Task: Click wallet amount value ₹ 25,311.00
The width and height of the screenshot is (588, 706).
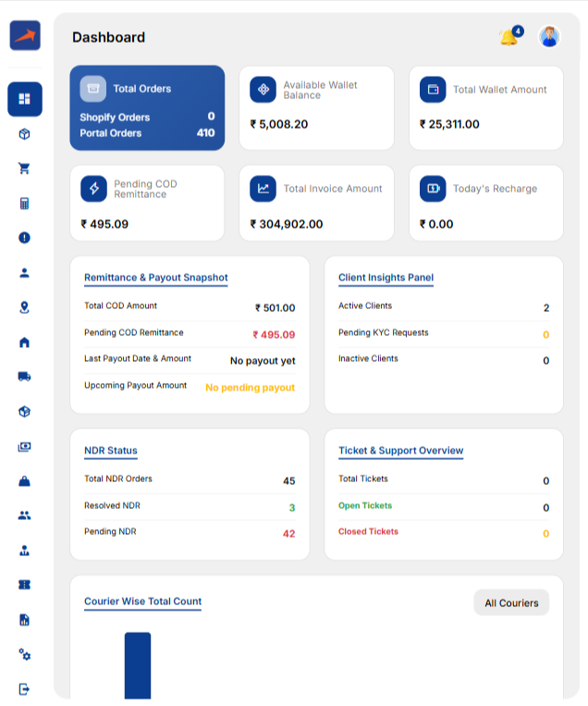Action: pyautogui.click(x=449, y=124)
